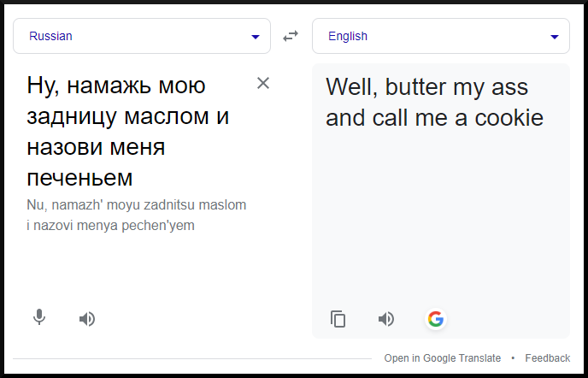
Task: Expand the Russian language dropdown arrow
Action: point(256,37)
